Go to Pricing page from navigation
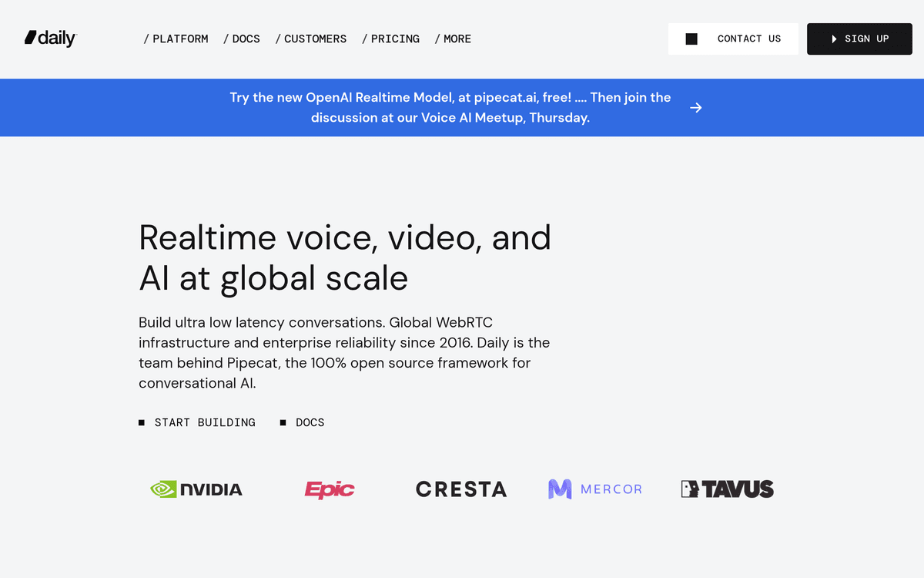Image resolution: width=924 pixels, height=578 pixels. [x=391, y=39]
